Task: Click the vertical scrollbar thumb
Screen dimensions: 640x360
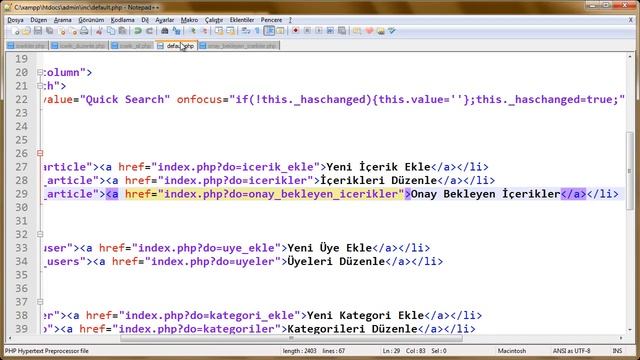Action: click(x=630, y=171)
